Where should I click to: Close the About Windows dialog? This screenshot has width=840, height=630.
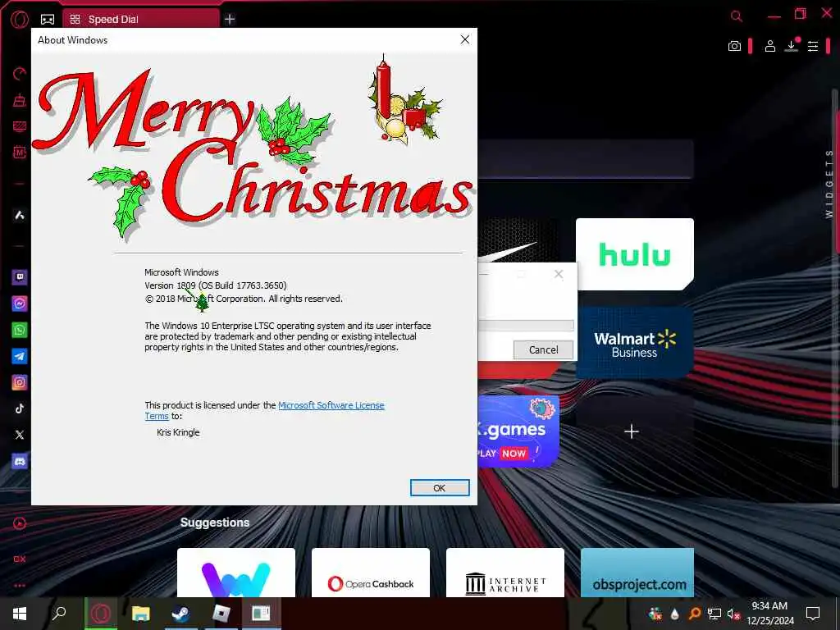click(x=465, y=39)
